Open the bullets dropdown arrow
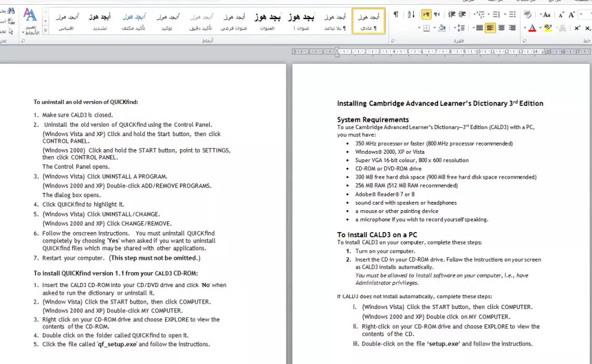 pos(505,14)
